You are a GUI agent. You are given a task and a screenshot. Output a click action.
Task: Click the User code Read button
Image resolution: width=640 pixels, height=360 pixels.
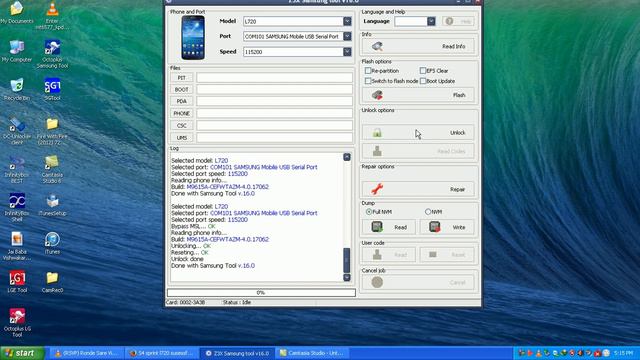click(389, 255)
